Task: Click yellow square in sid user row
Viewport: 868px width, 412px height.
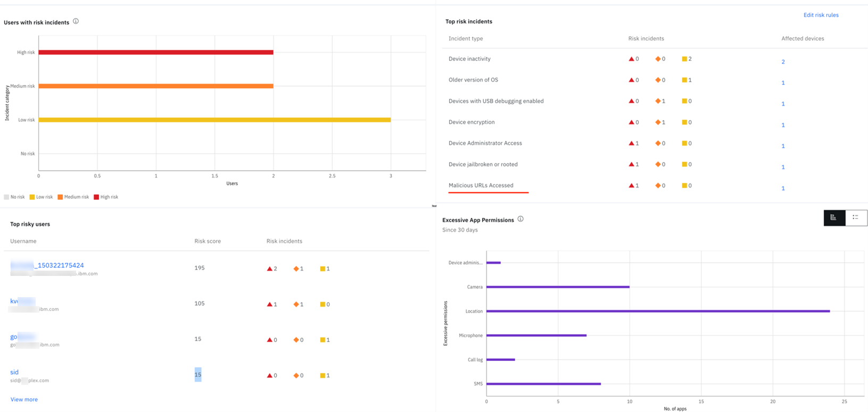Action: click(323, 375)
